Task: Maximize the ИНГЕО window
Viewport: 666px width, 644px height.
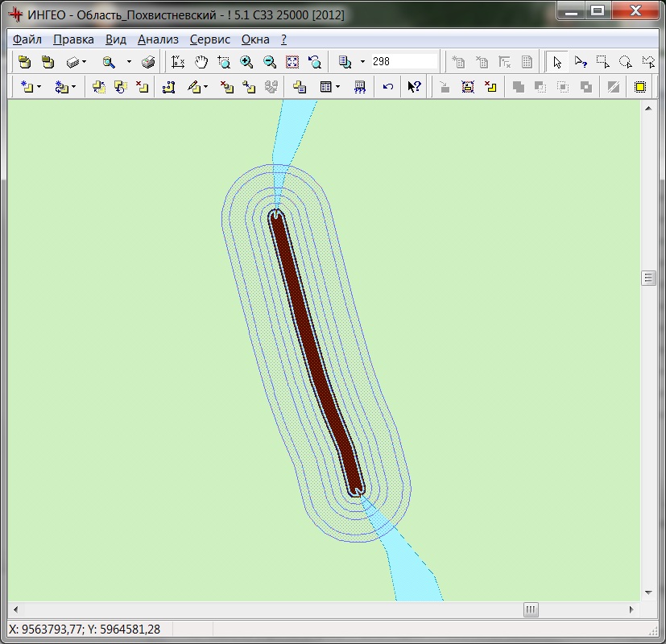Action: click(x=598, y=10)
